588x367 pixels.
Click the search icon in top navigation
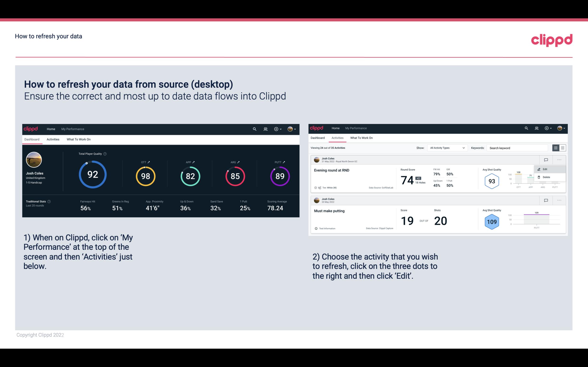coord(254,128)
